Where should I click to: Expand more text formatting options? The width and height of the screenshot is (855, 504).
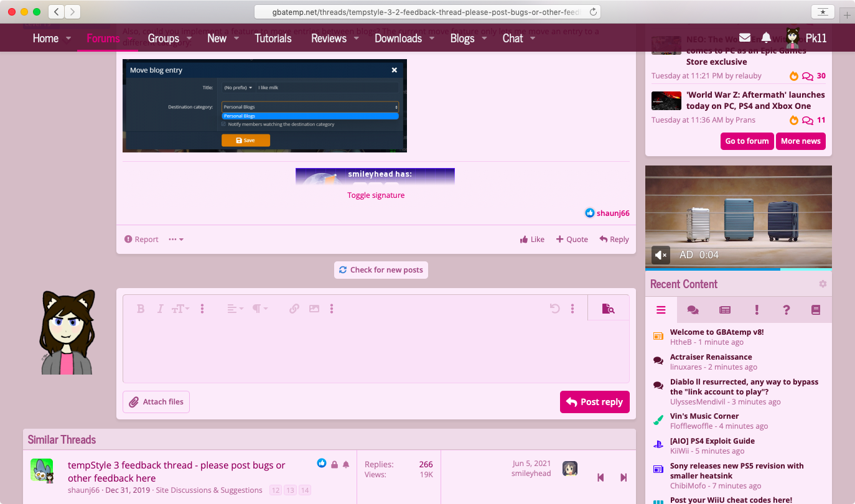coord(202,309)
